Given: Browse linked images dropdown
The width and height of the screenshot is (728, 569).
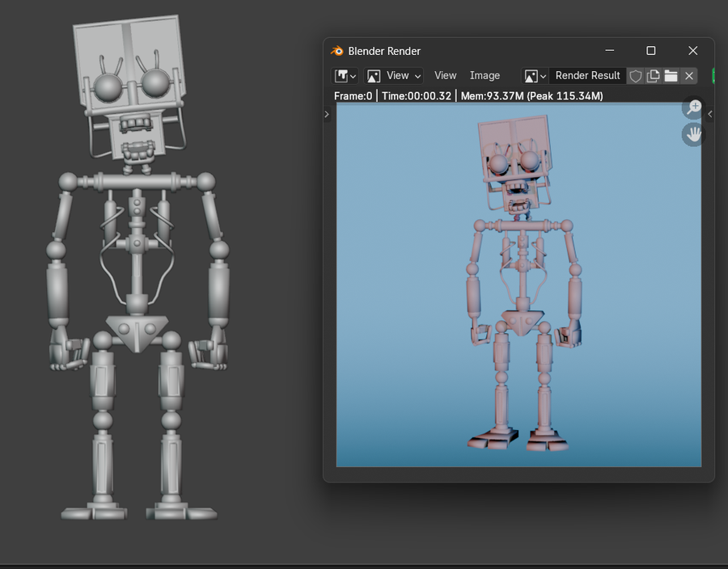Looking at the screenshot, I should pyautogui.click(x=535, y=76).
